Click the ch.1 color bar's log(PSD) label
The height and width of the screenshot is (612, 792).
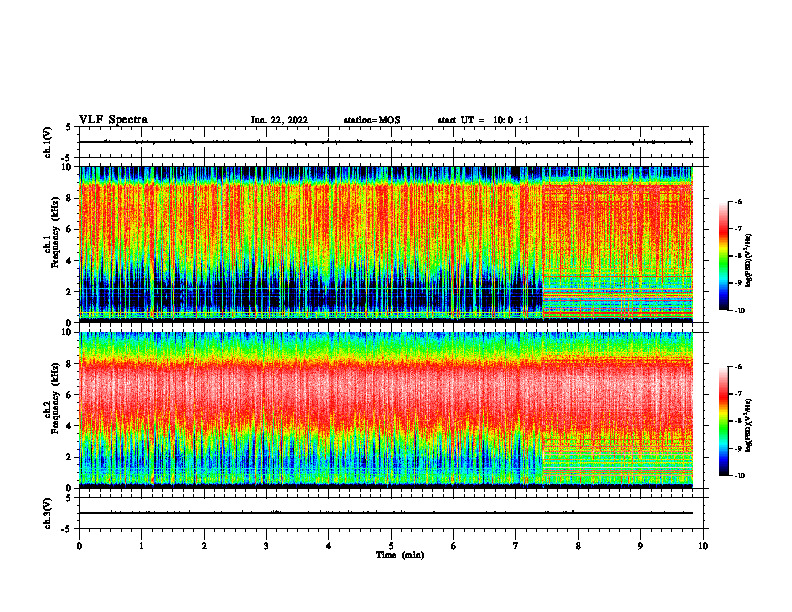[749, 260]
